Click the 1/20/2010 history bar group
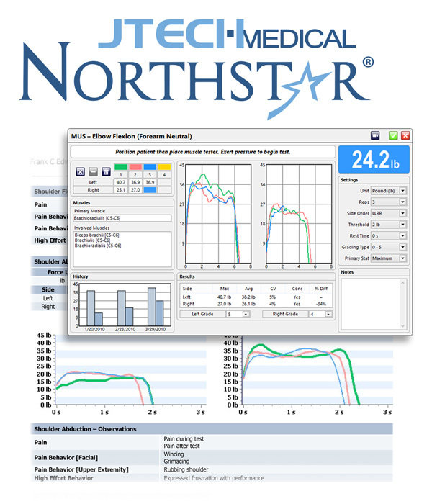The image size is (432, 504). click(x=94, y=308)
